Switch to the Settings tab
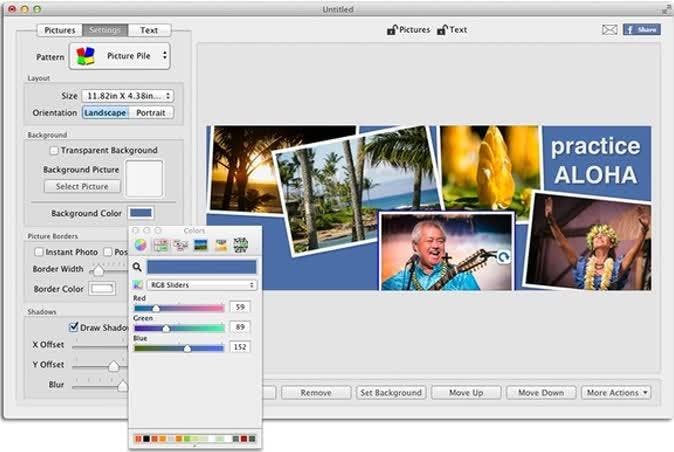 (x=105, y=30)
